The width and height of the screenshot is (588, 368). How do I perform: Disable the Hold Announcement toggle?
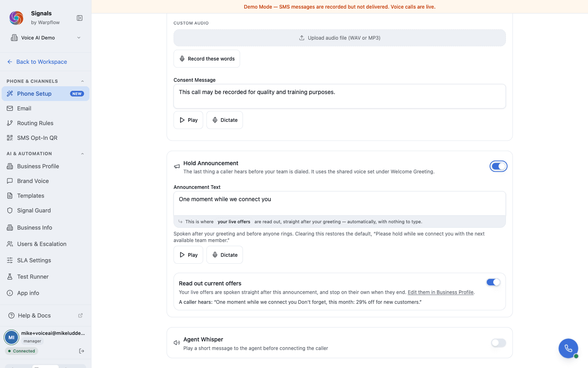pos(499,166)
